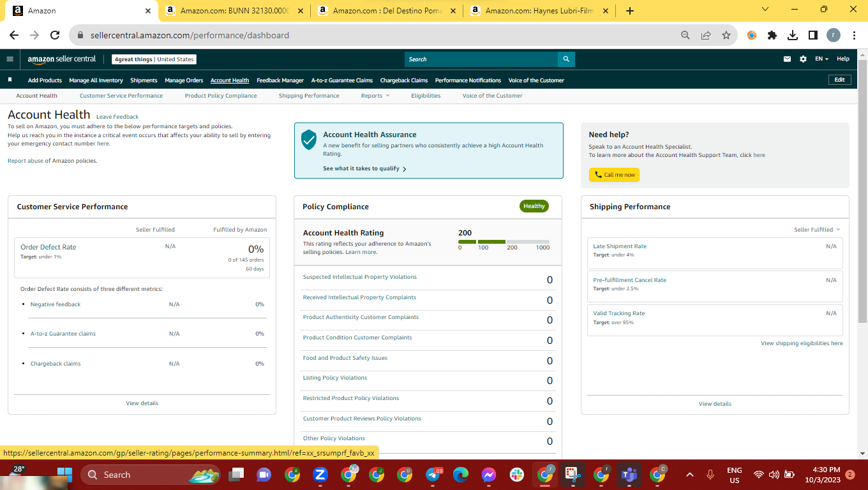Toggle the Chrome side panel icon

click(813, 35)
